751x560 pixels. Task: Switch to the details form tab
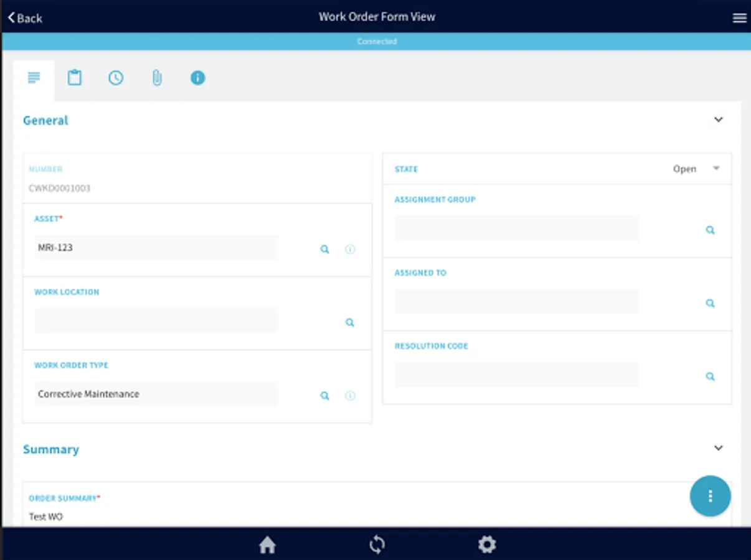pos(34,78)
